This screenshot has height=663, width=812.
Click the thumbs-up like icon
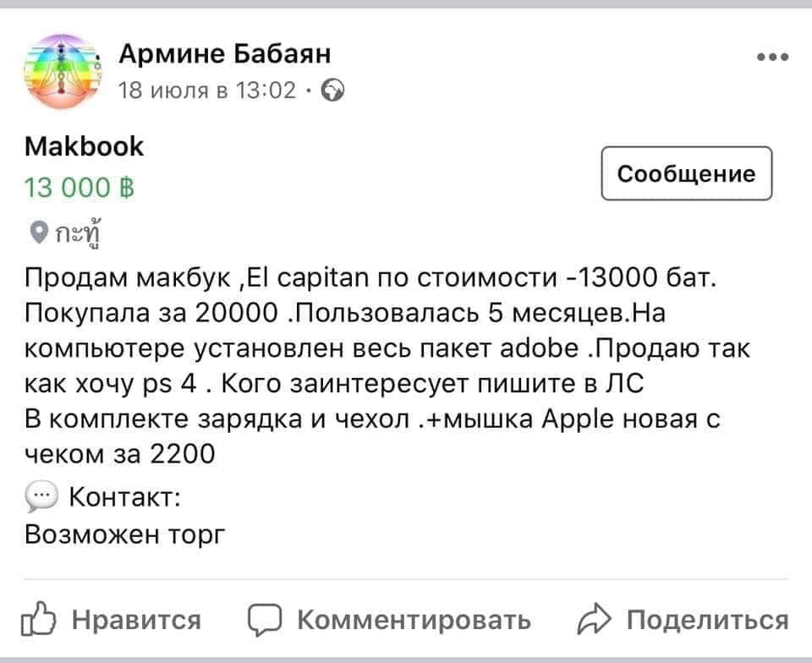[42, 622]
